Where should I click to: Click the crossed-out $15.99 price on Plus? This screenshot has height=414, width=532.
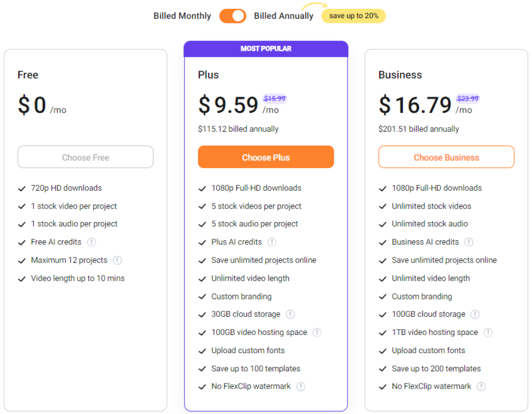point(274,98)
